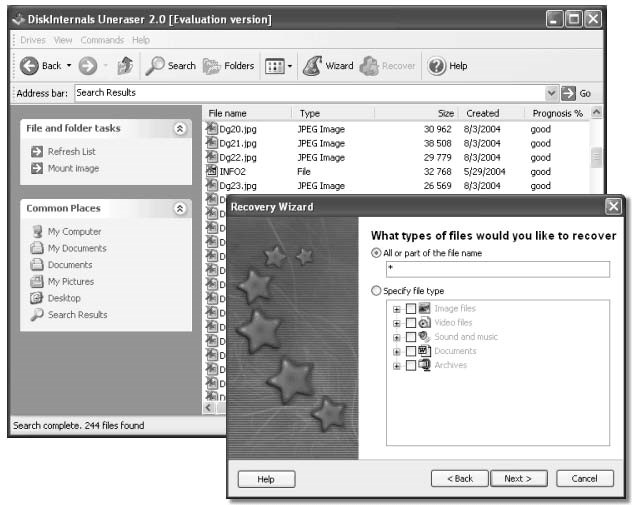The width and height of the screenshot is (632, 505).
Task: Collapse the File and folder tasks panel
Action: tap(180, 129)
